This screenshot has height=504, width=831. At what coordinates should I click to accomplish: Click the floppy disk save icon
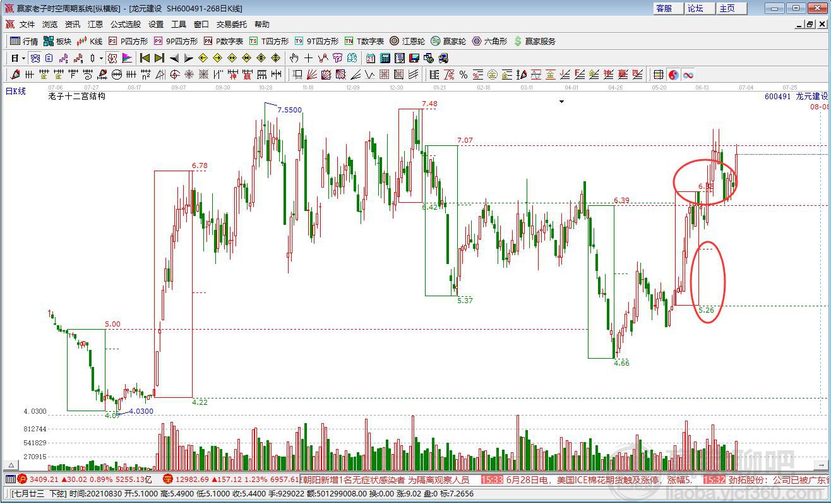click(x=414, y=58)
